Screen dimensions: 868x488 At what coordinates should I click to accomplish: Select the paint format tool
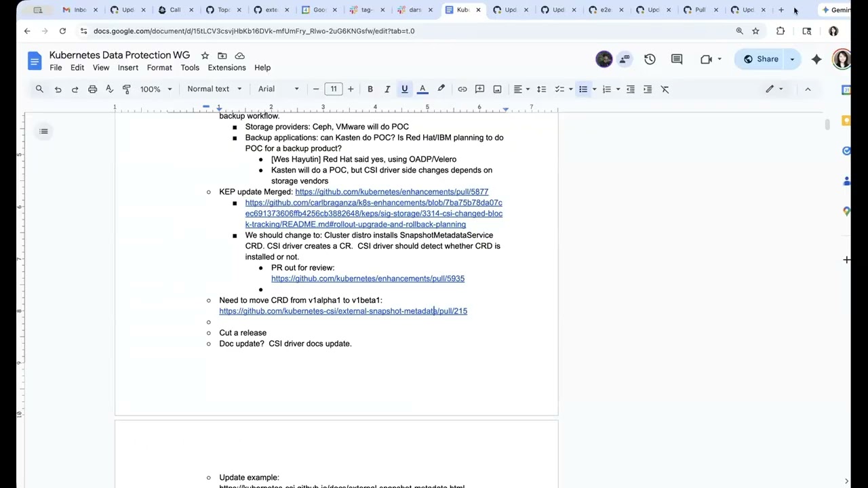(126, 89)
